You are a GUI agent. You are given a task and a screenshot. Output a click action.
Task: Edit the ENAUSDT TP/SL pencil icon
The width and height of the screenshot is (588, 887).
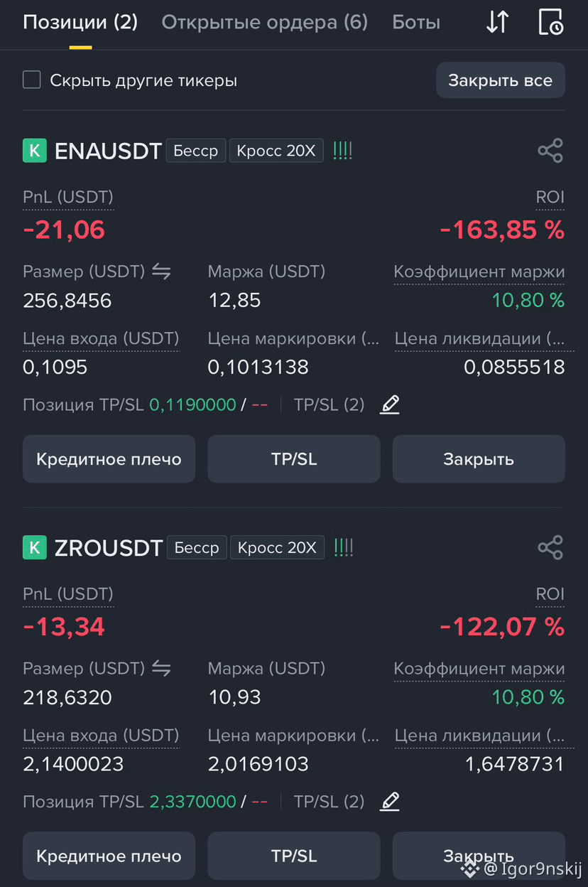[390, 405]
